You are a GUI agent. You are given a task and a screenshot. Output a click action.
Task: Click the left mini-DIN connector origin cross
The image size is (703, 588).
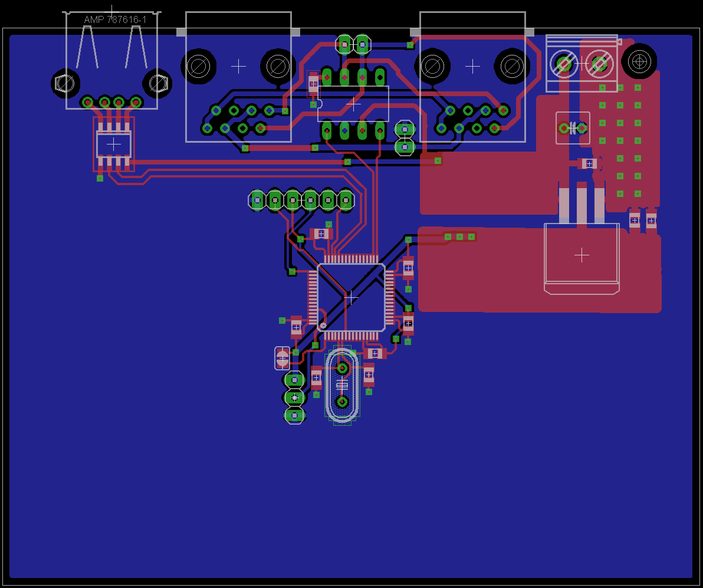point(238,67)
